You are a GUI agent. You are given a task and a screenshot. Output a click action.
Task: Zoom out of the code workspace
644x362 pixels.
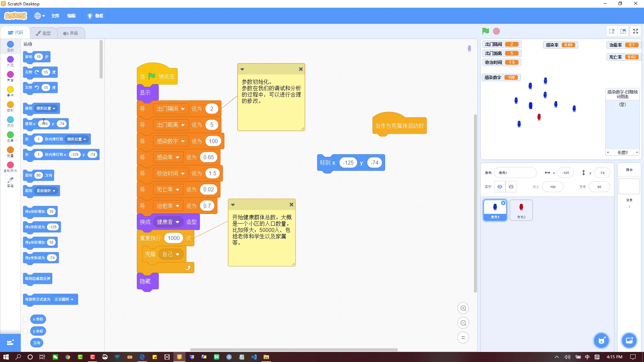(463, 323)
